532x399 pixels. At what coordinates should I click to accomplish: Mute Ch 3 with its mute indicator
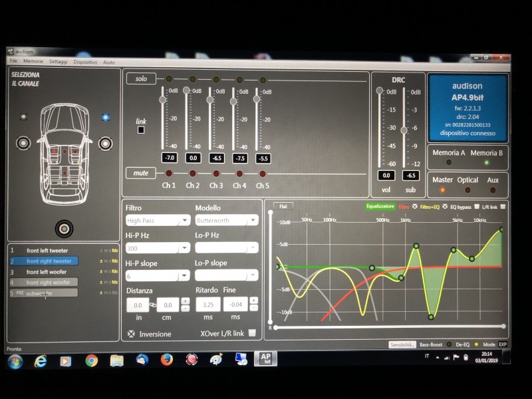click(x=215, y=174)
